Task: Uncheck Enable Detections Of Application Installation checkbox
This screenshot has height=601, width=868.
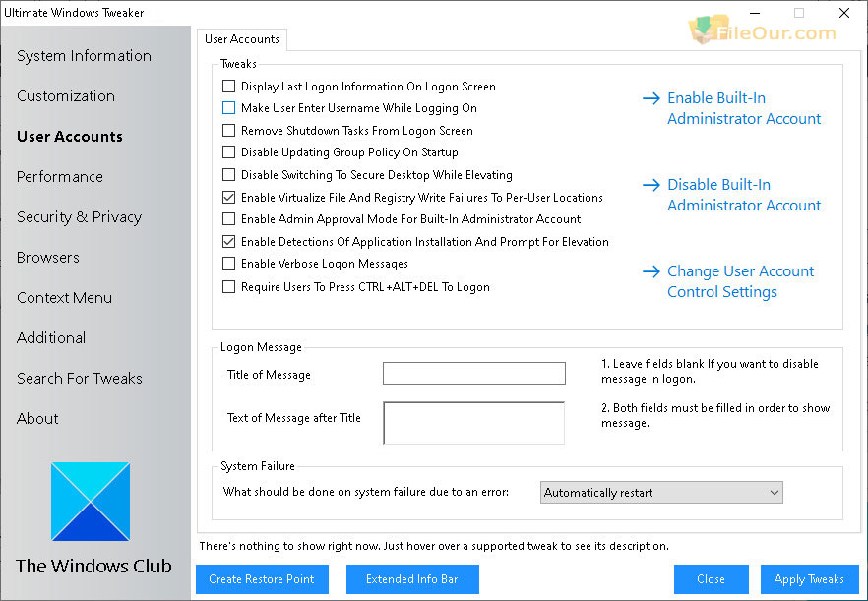Action: [x=228, y=242]
